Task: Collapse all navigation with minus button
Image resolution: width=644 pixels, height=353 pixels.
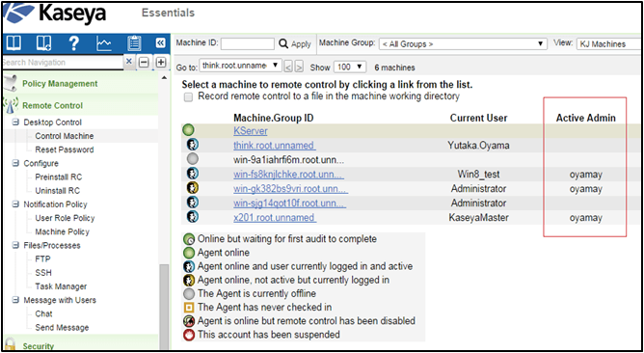Action: pyautogui.click(x=144, y=62)
